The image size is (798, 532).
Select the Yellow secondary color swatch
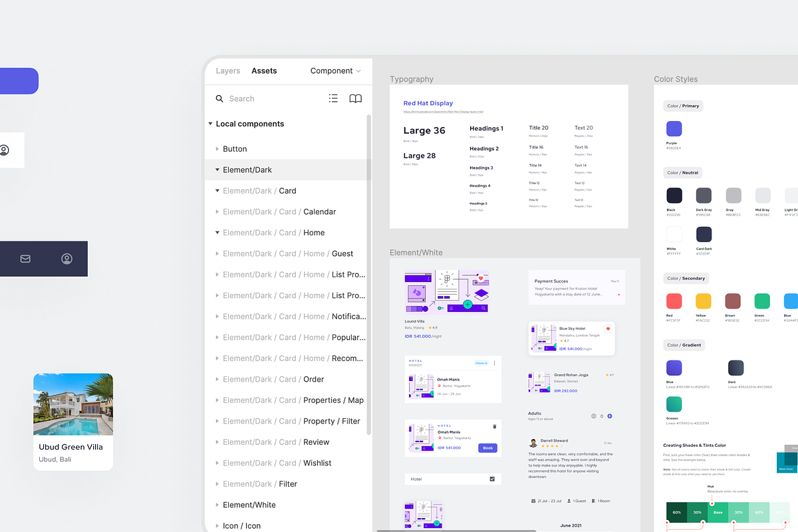pos(704,301)
